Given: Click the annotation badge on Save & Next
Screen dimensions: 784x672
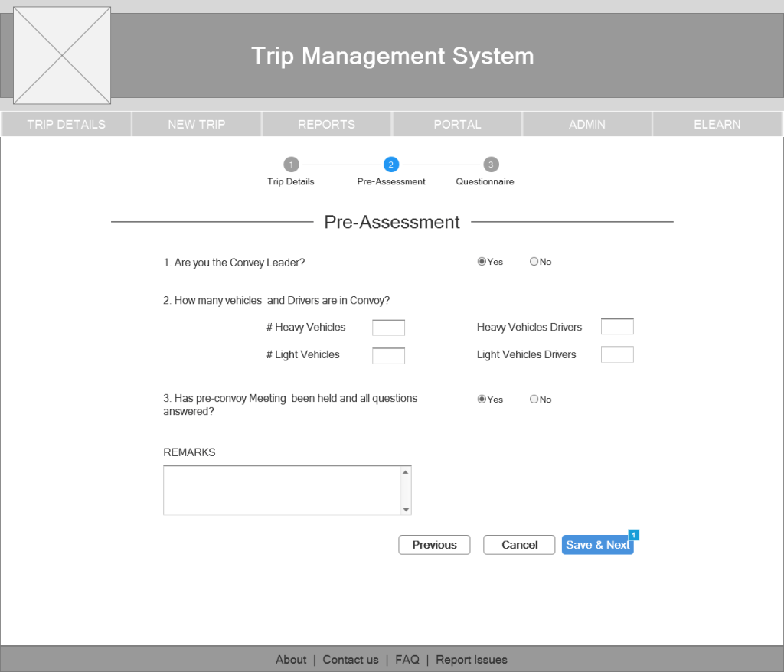Looking at the screenshot, I should point(633,534).
